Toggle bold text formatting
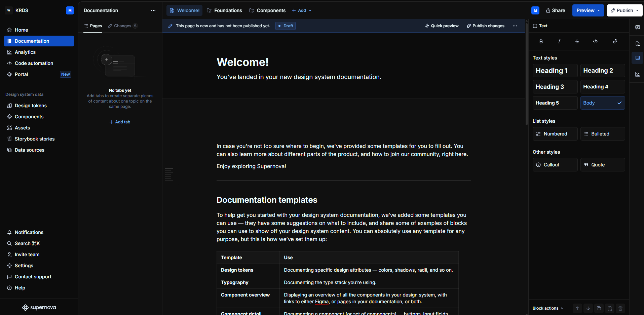Viewport: 644px width, 315px height. click(x=541, y=41)
